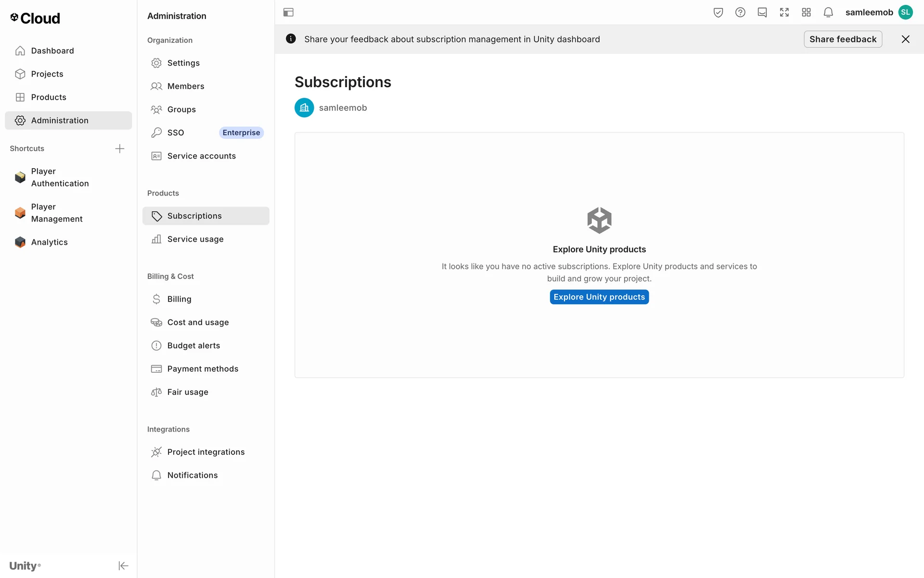This screenshot has width=924, height=578.
Task: Go to Billing page
Action: [x=179, y=299]
